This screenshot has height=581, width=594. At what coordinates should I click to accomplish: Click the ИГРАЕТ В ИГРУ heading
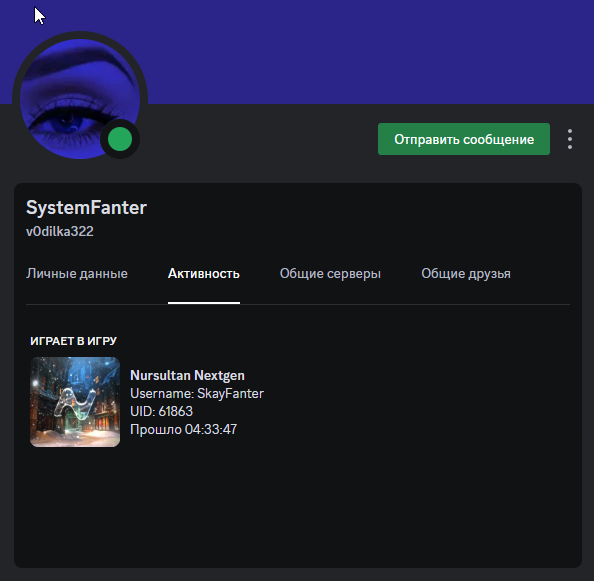coord(73,341)
